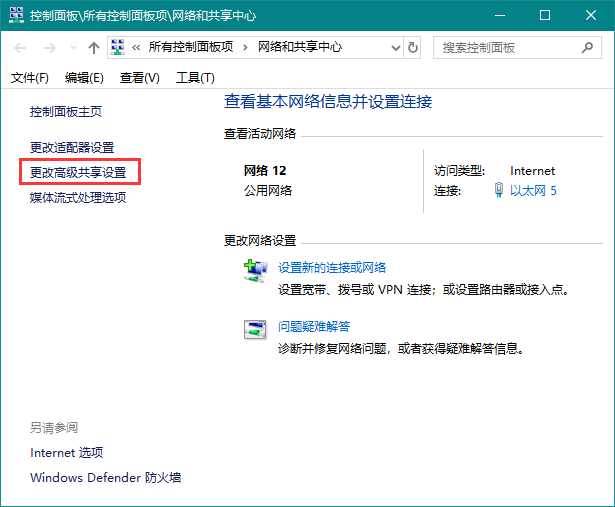Click the Forward navigation arrow
Image resolution: width=615 pixels, height=507 pixels.
click(49, 48)
